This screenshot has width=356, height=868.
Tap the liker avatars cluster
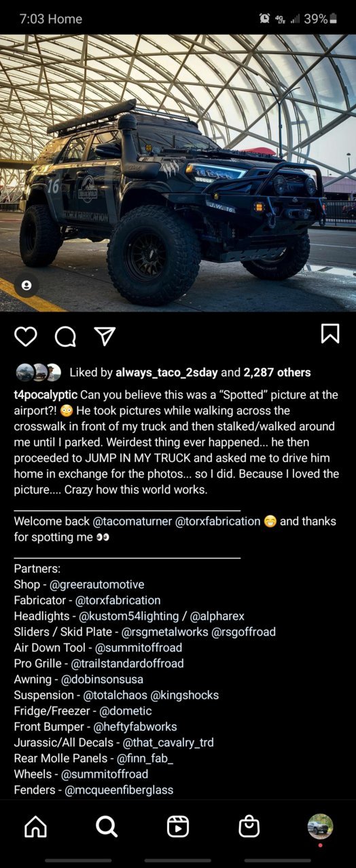point(39,373)
